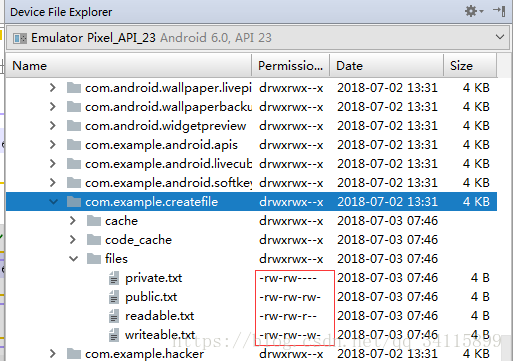This screenshot has width=513, height=361.
Task: Expand the com.example.android.softkey folder
Action: (x=53, y=183)
